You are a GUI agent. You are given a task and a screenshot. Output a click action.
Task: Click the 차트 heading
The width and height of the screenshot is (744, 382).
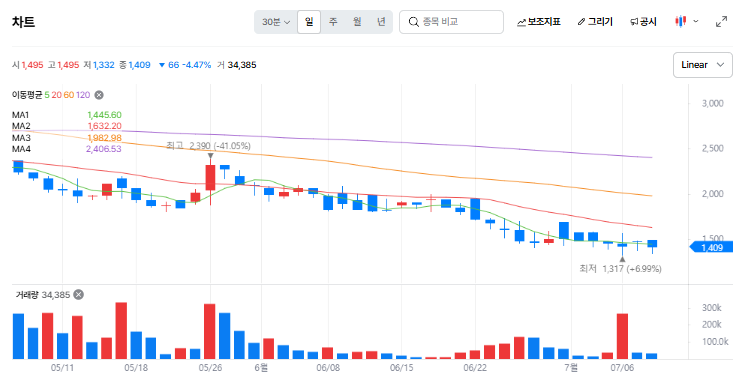coord(23,22)
